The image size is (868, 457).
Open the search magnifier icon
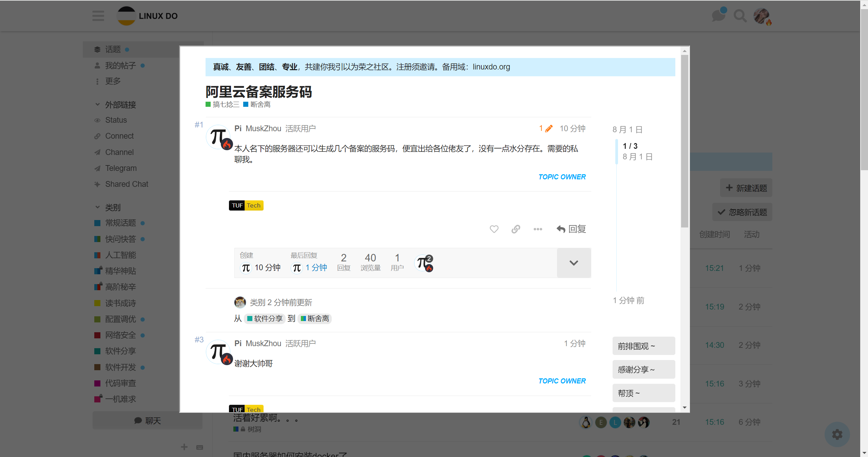740,16
